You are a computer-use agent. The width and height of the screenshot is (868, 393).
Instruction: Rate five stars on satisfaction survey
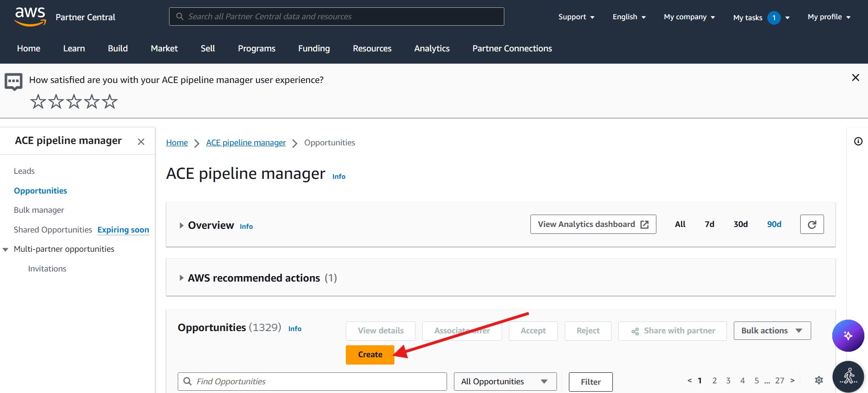(109, 101)
